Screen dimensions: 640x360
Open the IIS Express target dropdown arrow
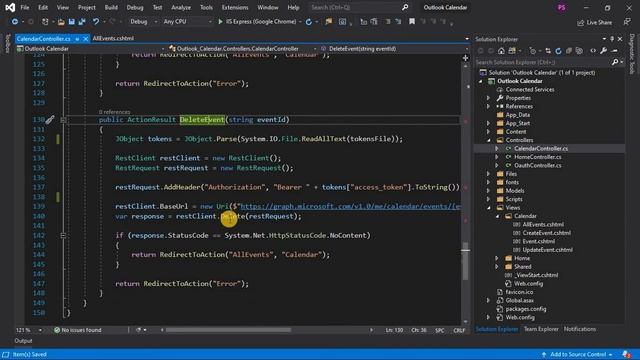coord(300,22)
